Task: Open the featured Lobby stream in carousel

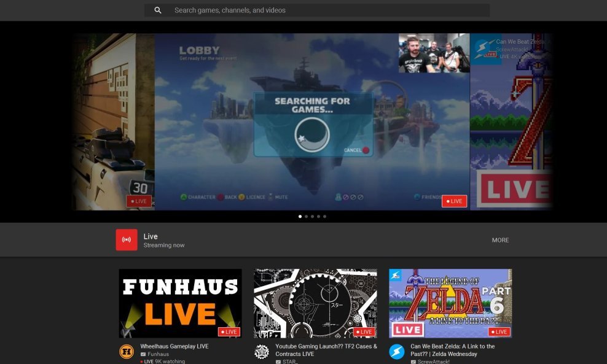Action: click(x=312, y=122)
